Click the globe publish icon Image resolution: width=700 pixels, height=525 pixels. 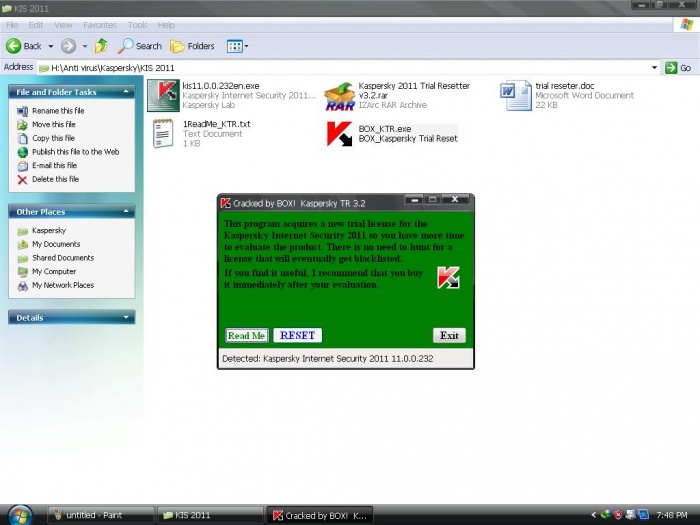click(x=22, y=152)
